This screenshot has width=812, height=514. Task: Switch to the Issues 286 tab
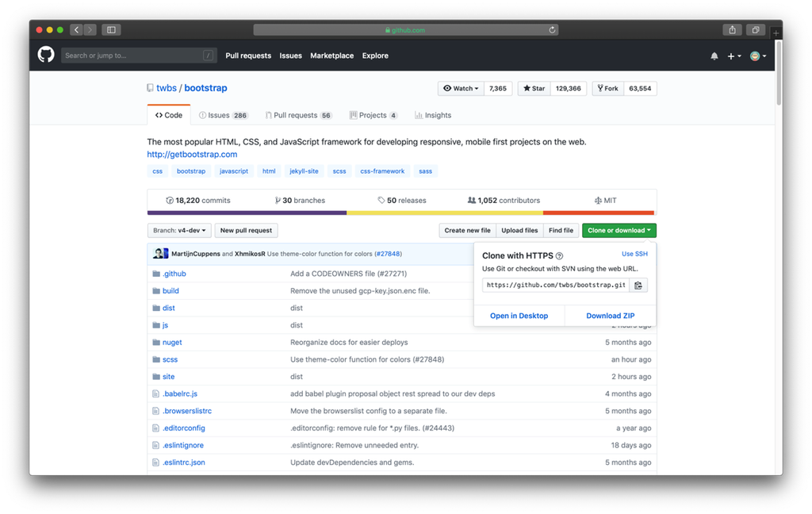point(223,115)
